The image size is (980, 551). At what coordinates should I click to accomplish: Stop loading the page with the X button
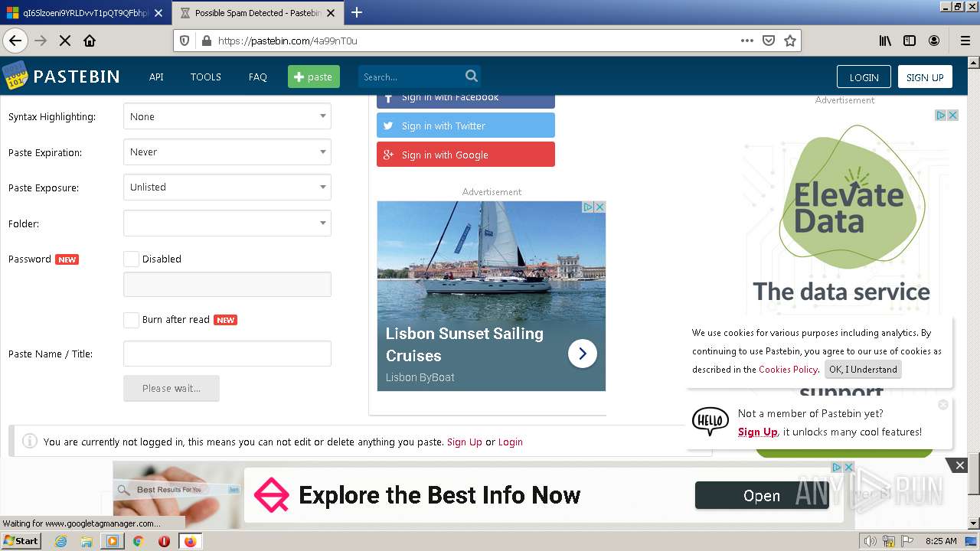(65, 41)
